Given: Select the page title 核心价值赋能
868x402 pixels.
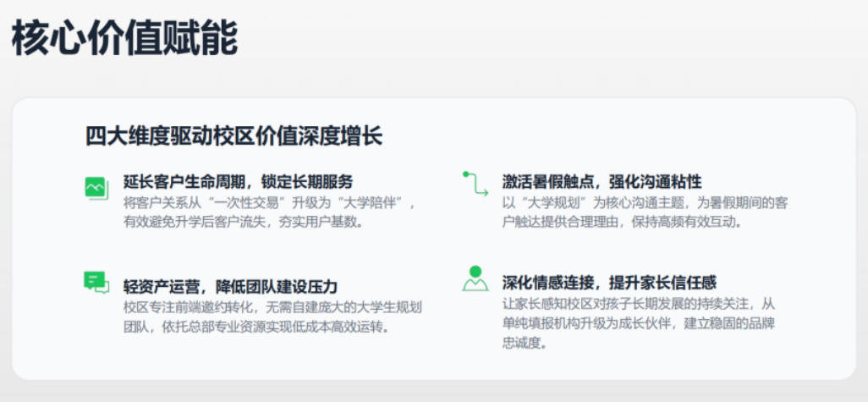Looking at the screenshot, I should 124,37.
